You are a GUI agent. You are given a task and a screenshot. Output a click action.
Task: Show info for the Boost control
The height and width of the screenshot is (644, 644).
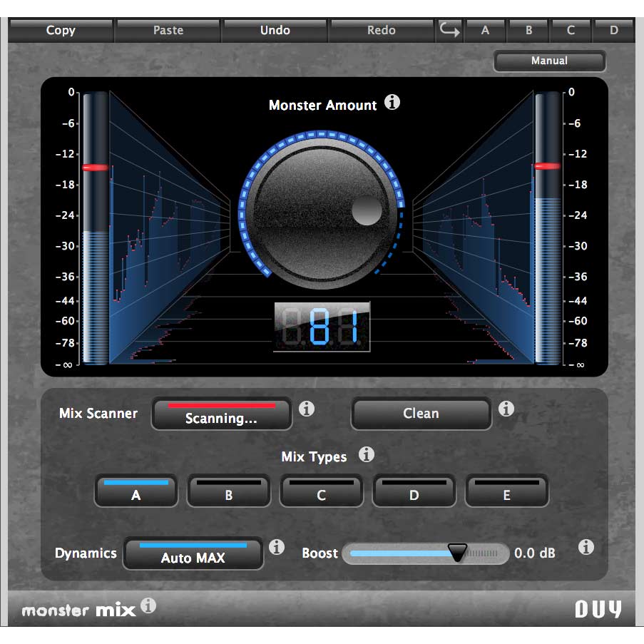586,548
